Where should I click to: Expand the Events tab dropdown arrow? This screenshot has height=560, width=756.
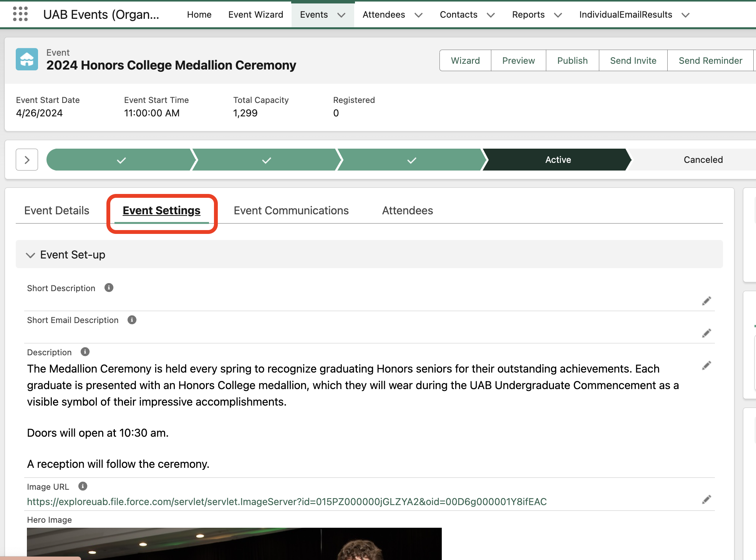(x=341, y=15)
